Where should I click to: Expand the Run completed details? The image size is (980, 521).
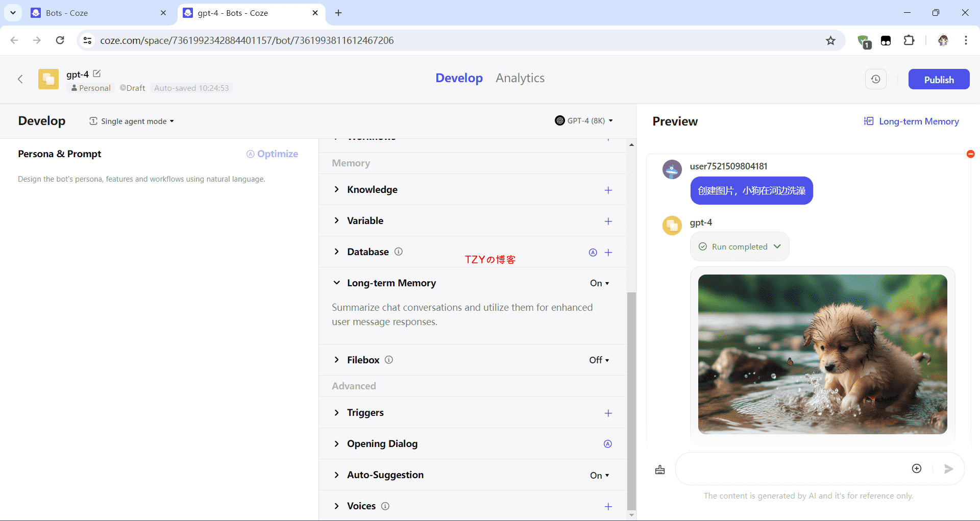pos(740,247)
